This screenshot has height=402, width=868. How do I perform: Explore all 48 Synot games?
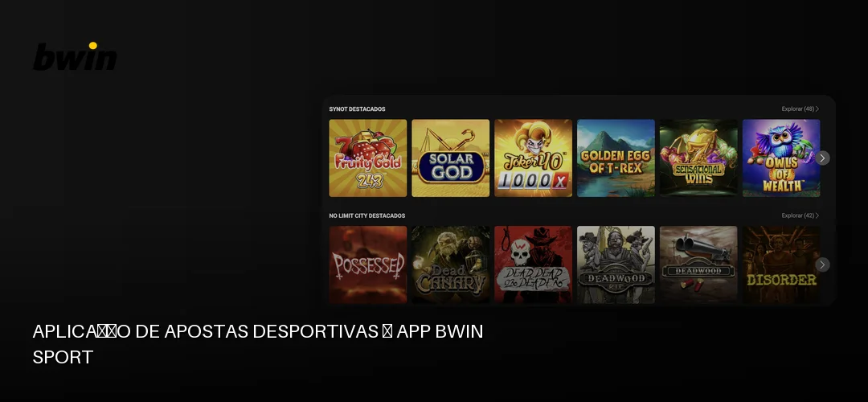point(800,109)
